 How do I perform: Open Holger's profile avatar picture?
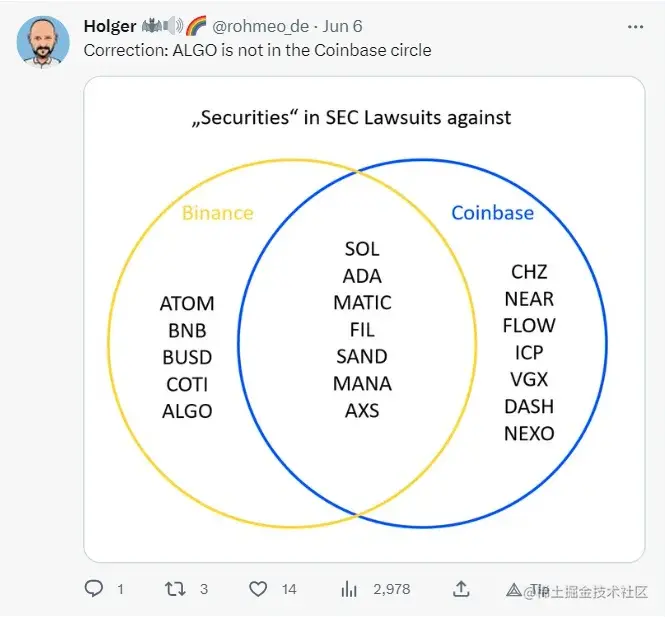[43, 42]
